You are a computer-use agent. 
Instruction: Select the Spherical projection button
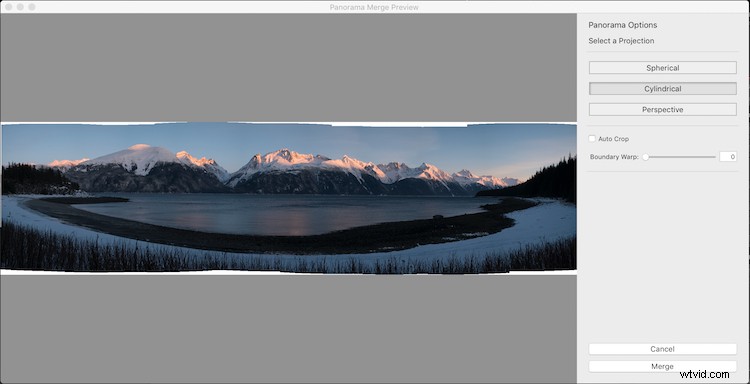point(662,68)
